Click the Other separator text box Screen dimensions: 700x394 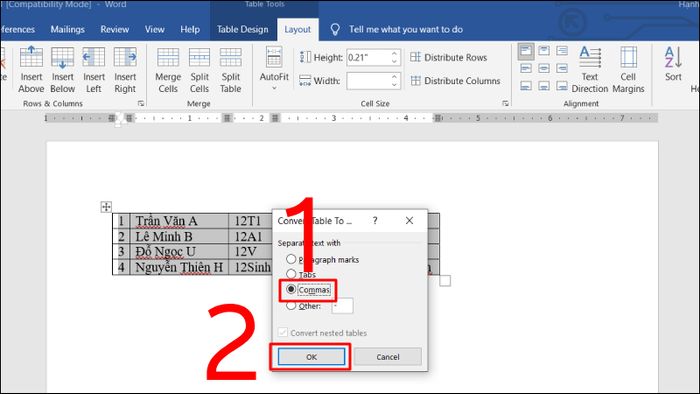342,306
